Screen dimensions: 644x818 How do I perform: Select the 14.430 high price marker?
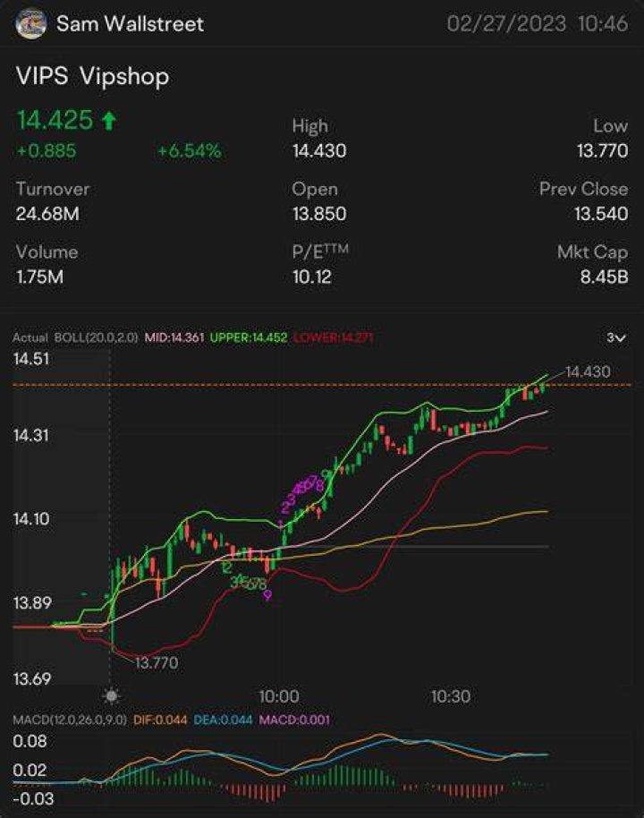588,371
